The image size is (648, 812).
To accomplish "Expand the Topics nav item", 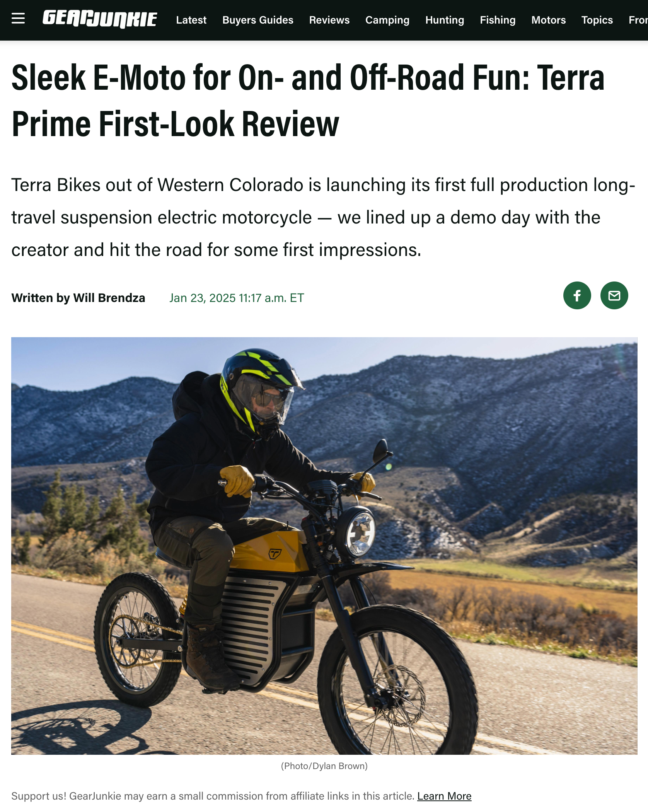I will pos(597,20).
